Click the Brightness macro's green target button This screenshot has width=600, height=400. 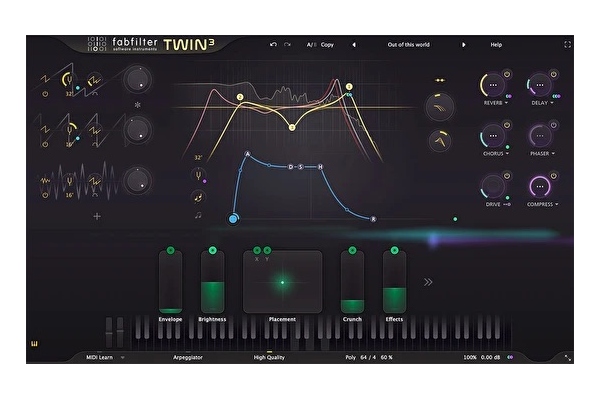pyautogui.click(x=212, y=250)
